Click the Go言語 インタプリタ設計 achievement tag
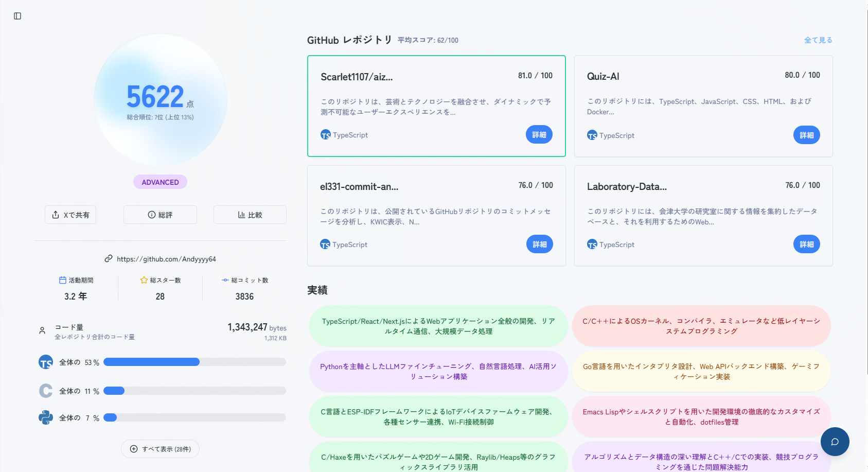The width and height of the screenshot is (868, 472). tap(701, 372)
